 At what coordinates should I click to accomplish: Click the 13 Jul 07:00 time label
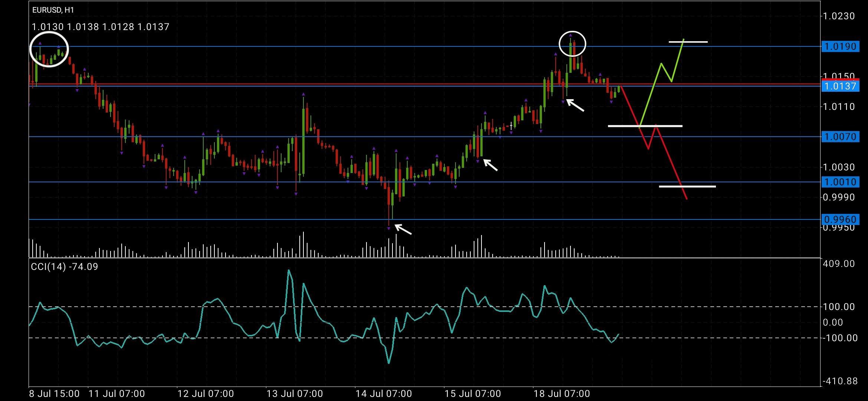[295, 394]
